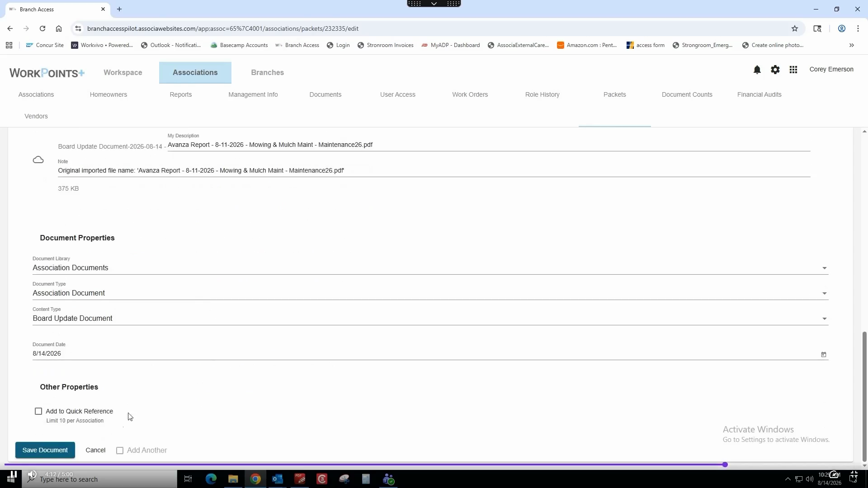868x488 pixels.
Task: Open the MyADP - Dashboard bookmark
Action: point(450,45)
